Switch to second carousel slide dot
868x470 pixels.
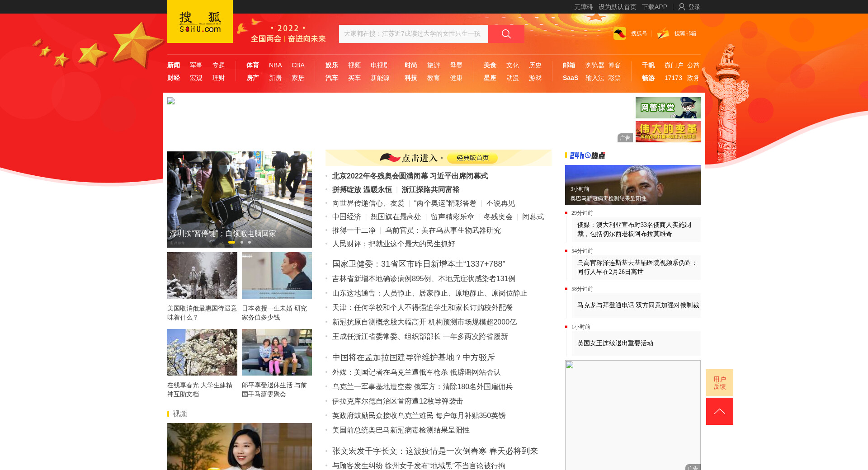(242, 242)
